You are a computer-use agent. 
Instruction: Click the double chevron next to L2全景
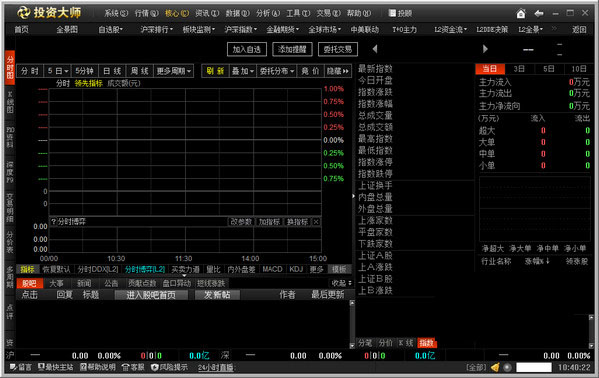coord(554,29)
